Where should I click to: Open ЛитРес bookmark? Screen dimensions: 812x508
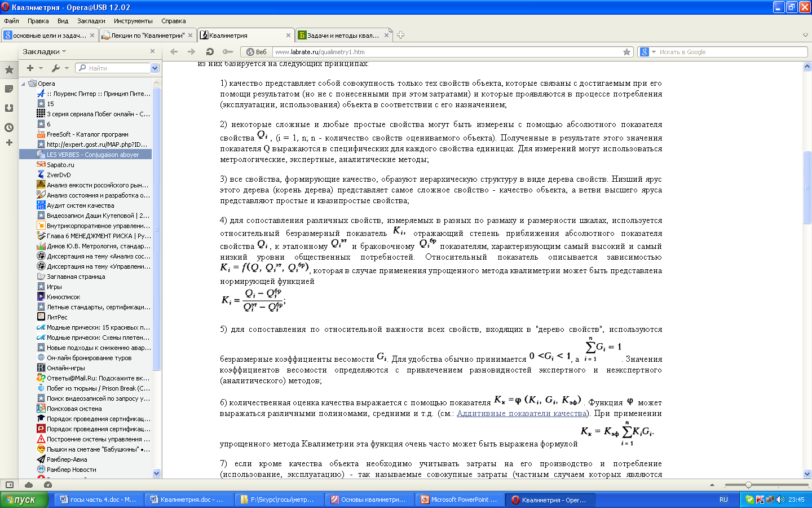pos(57,317)
